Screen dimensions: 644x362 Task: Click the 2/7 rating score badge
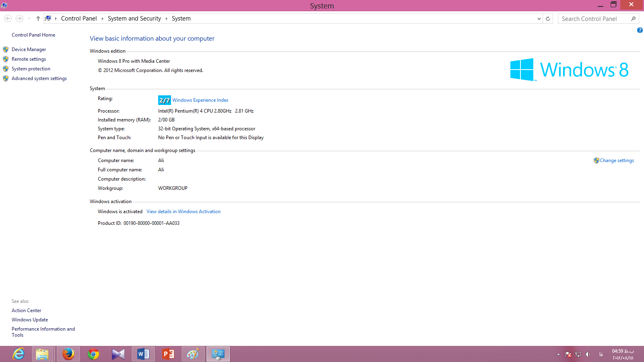165,100
